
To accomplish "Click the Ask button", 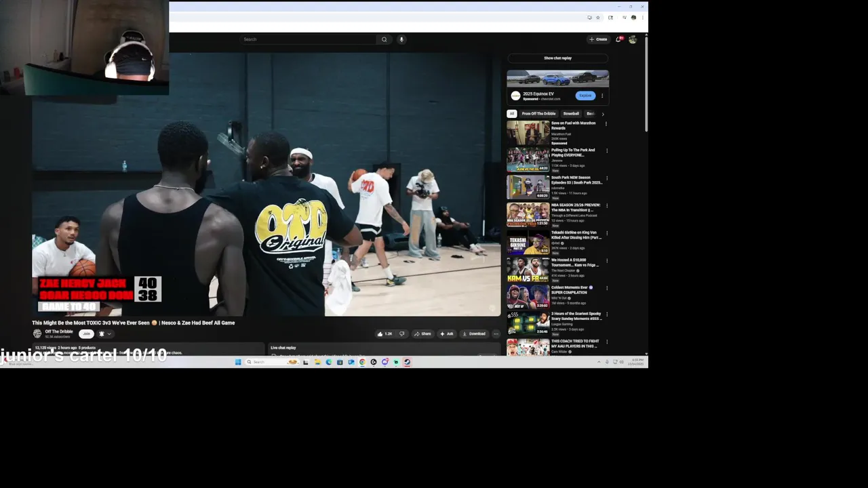I will (x=447, y=333).
